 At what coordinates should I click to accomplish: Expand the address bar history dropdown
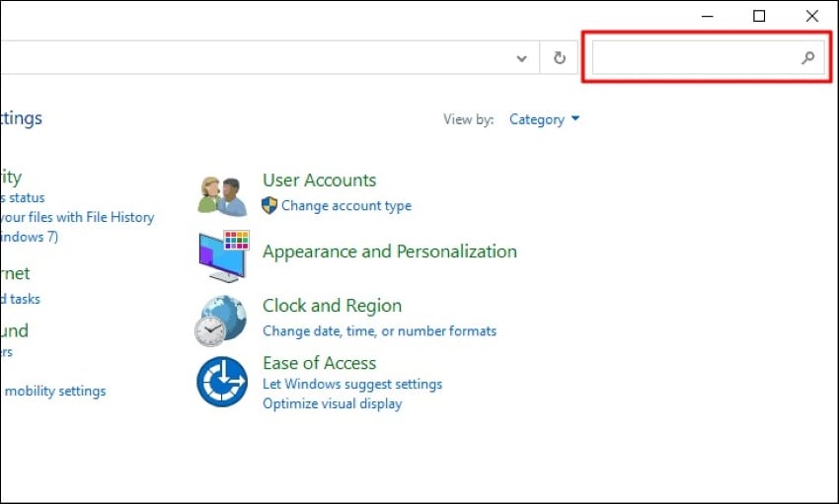523,58
